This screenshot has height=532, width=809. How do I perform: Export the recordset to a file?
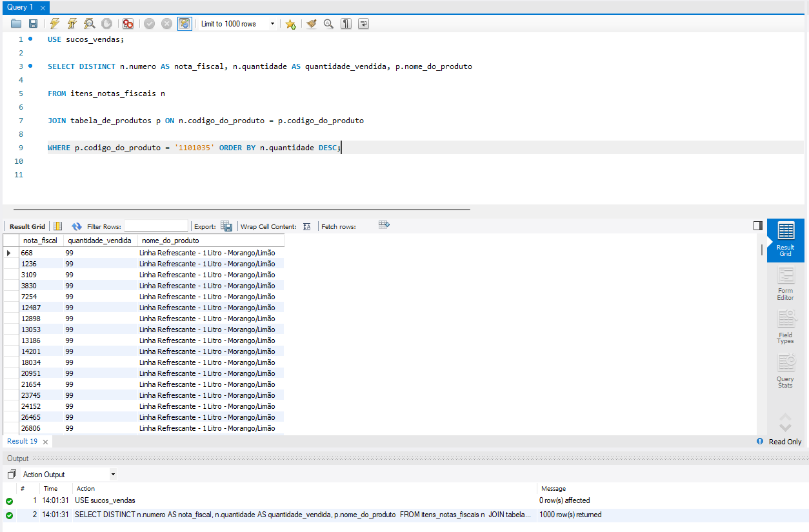(x=226, y=226)
